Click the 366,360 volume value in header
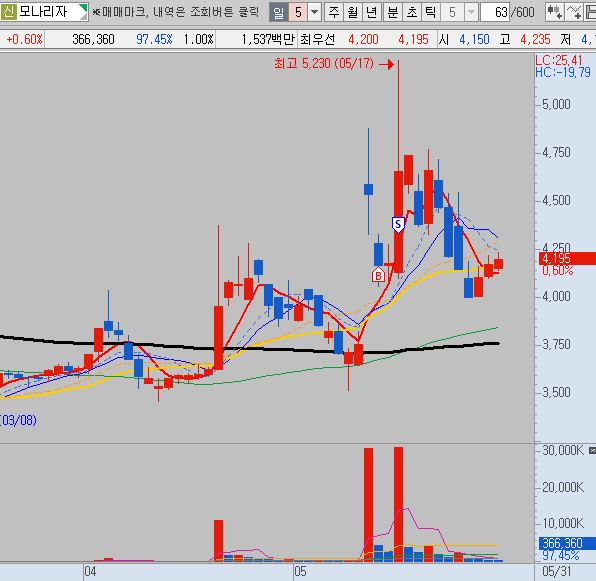This screenshot has width=596, height=581. [93, 39]
